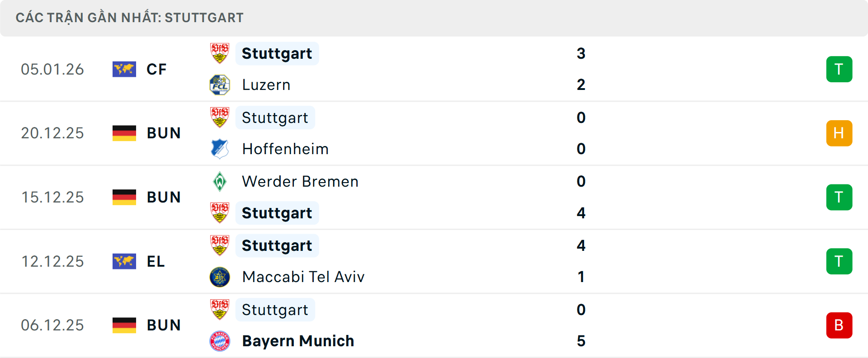Click Stuttgart crest in the Luzern match
Viewport: 868px width, 358px height.
coord(220,53)
